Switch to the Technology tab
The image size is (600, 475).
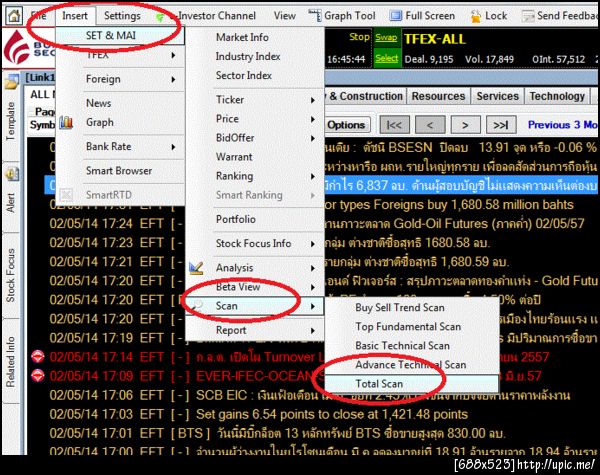pyautogui.click(x=557, y=96)
